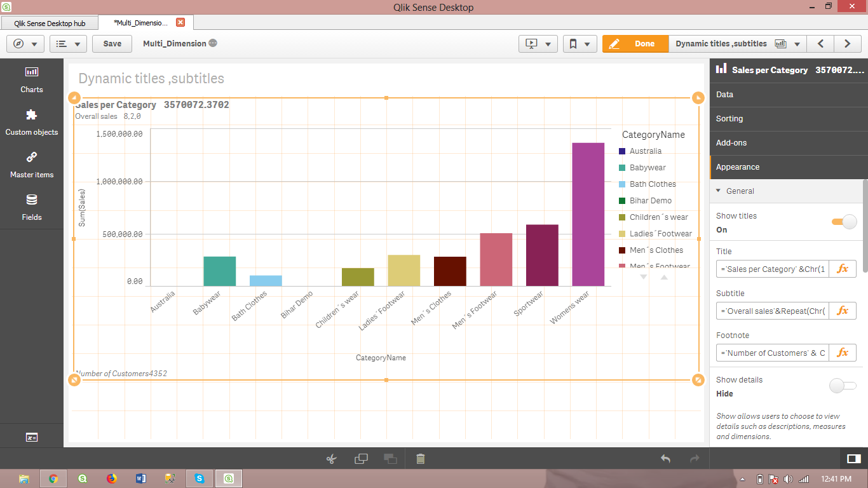
Task: Toggle Show titles switch
Action: point(844,222)
